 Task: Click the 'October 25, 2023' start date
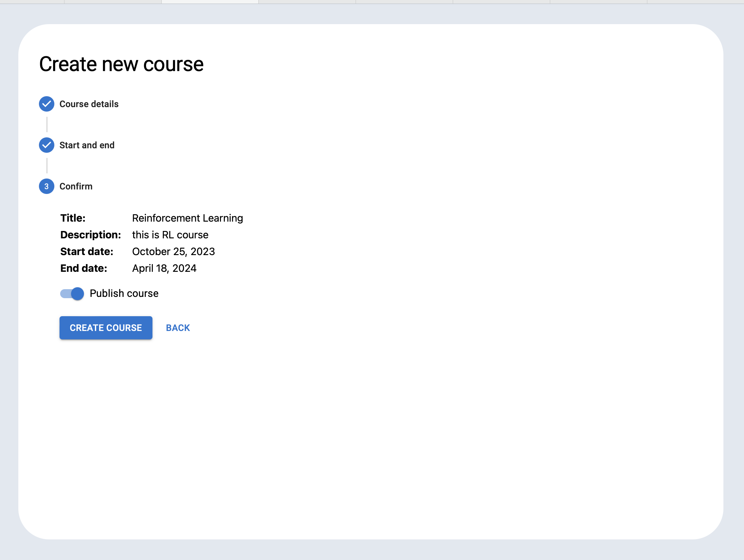point(174,252)
